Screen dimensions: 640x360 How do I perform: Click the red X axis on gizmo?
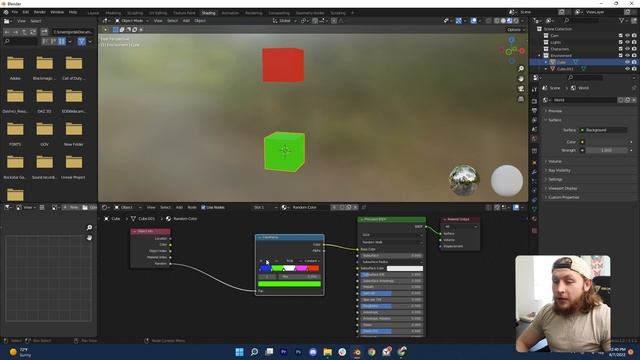(522, 51)
